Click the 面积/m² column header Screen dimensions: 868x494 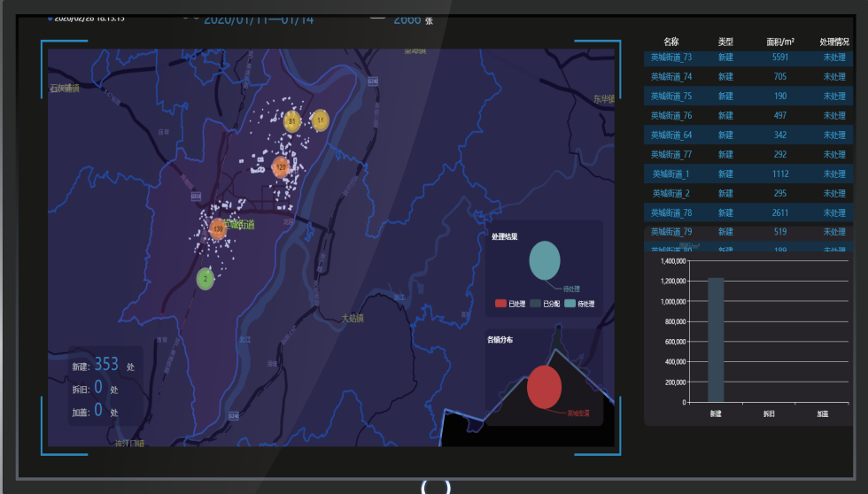coord(780,42)
